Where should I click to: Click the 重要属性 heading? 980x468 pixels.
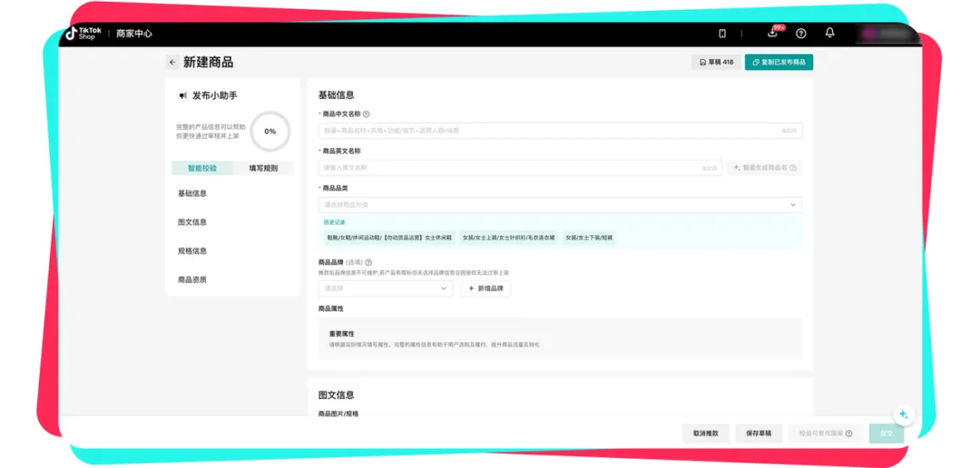point(342,334)
